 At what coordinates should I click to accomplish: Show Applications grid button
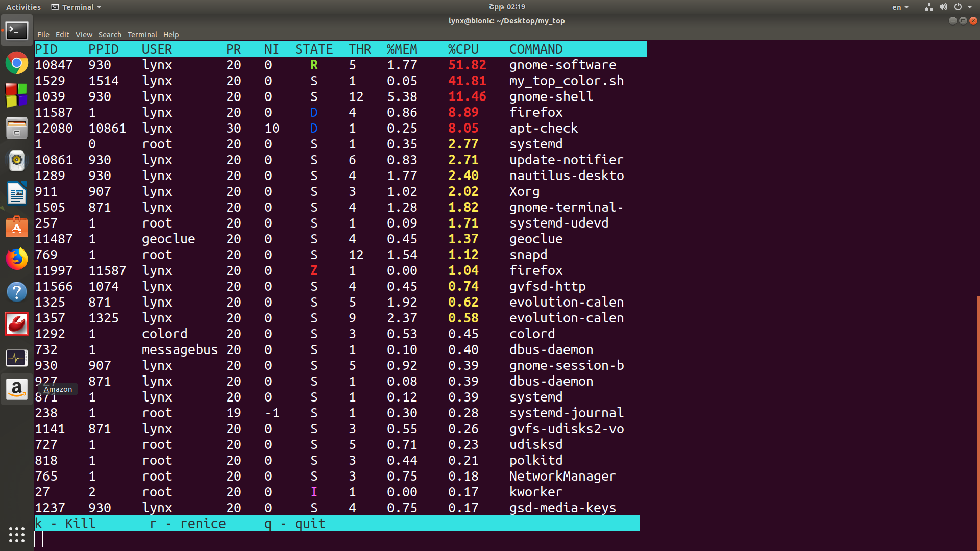(x=17, y=534)
